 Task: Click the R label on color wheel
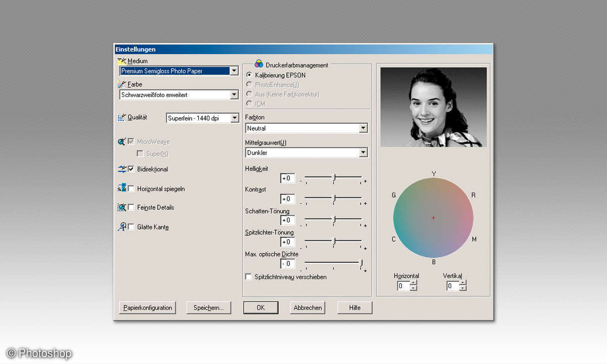click(473, 195)
